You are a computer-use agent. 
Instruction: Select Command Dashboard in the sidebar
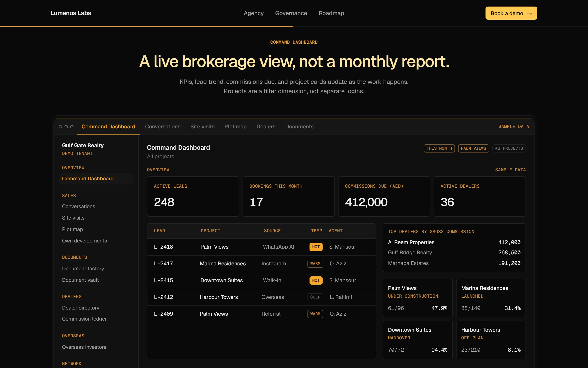coord(96,179)
